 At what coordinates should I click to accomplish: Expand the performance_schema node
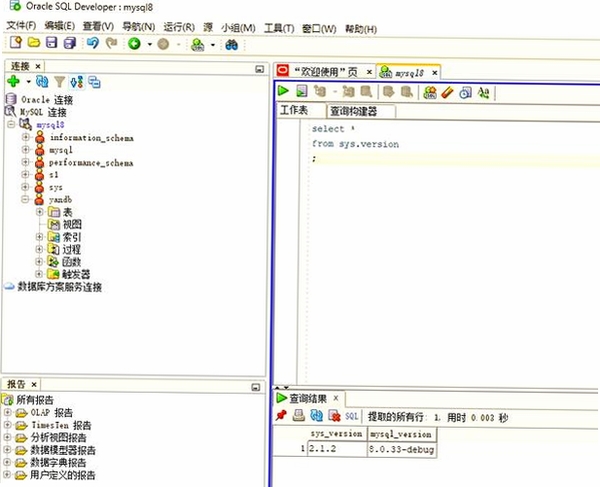point(25,162)
